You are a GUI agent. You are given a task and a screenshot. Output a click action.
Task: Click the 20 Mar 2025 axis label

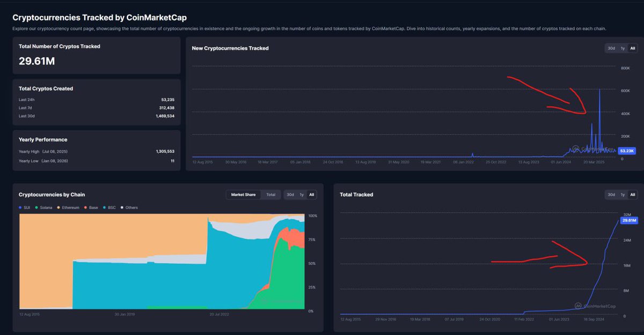[x=594, y=161]
